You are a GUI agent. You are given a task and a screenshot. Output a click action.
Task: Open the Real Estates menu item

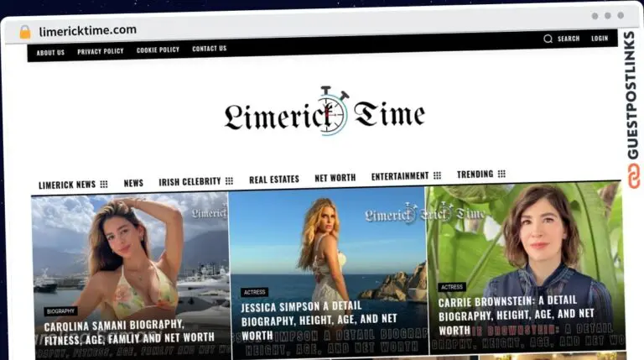pyautogui.click(x=274, y=180)
